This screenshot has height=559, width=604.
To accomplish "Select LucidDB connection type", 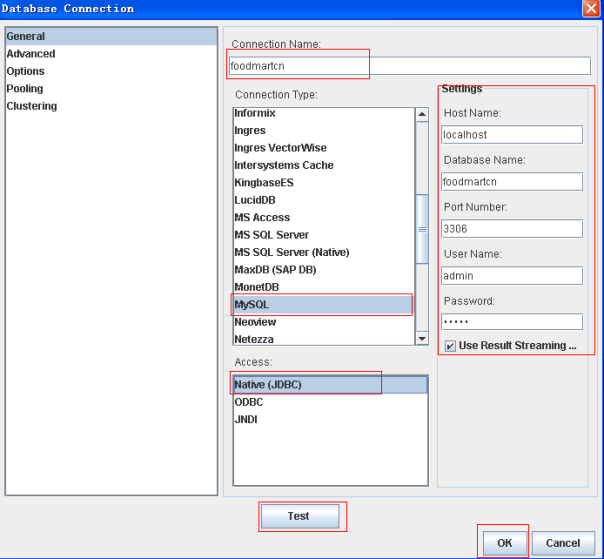I will tap(324, 200).
